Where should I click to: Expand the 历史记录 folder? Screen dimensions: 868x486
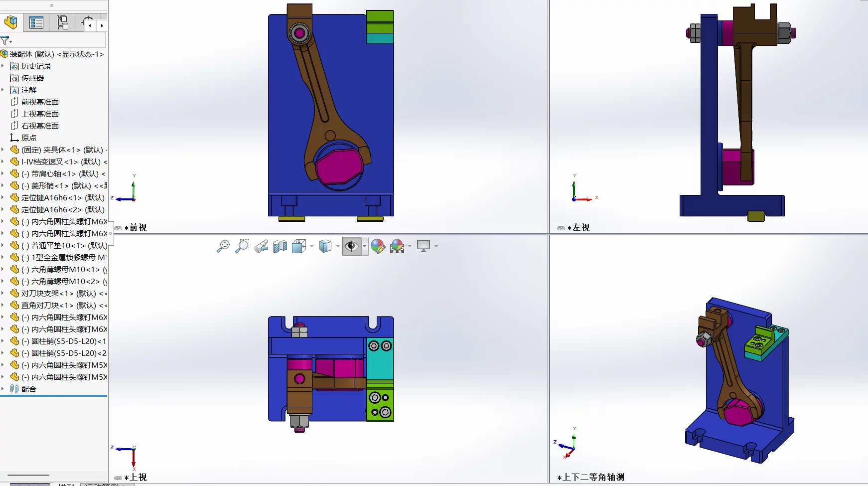click(3, 66)
